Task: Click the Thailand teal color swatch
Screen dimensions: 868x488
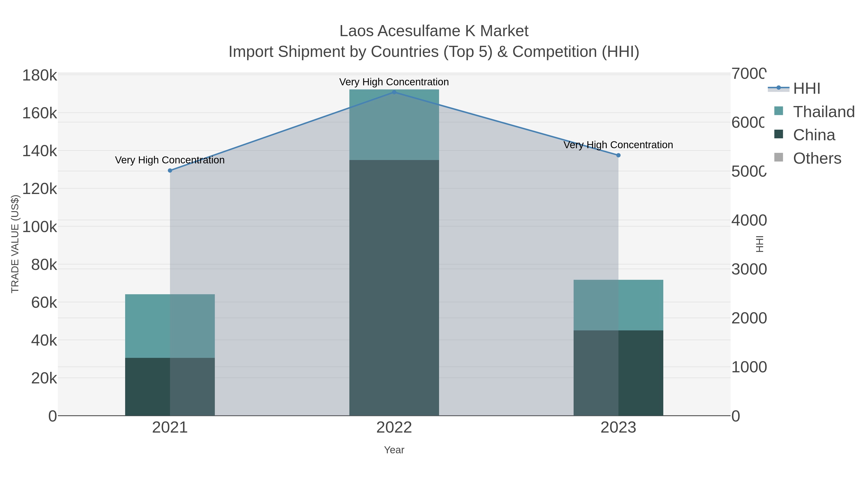Action: (x=779, y=111)
